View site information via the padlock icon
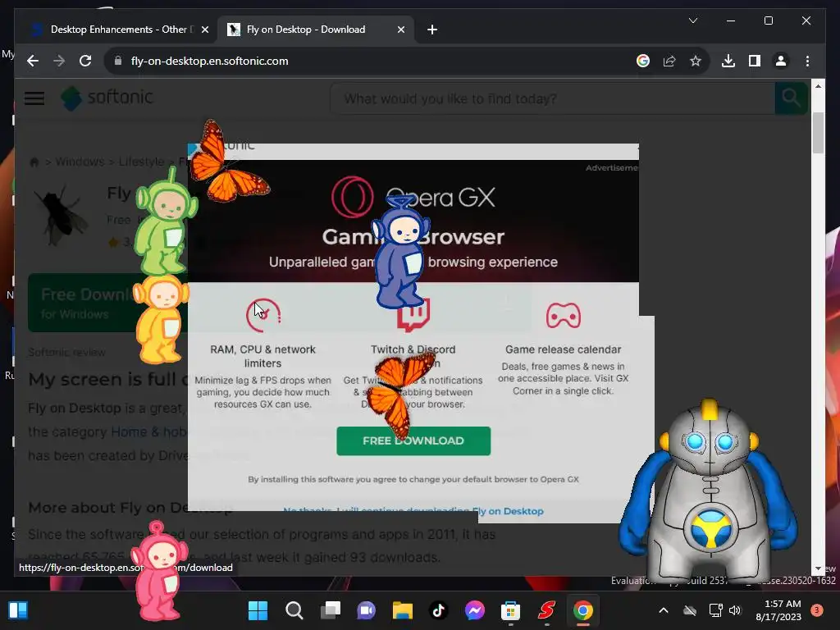840x630 pixels. (118, 61)
